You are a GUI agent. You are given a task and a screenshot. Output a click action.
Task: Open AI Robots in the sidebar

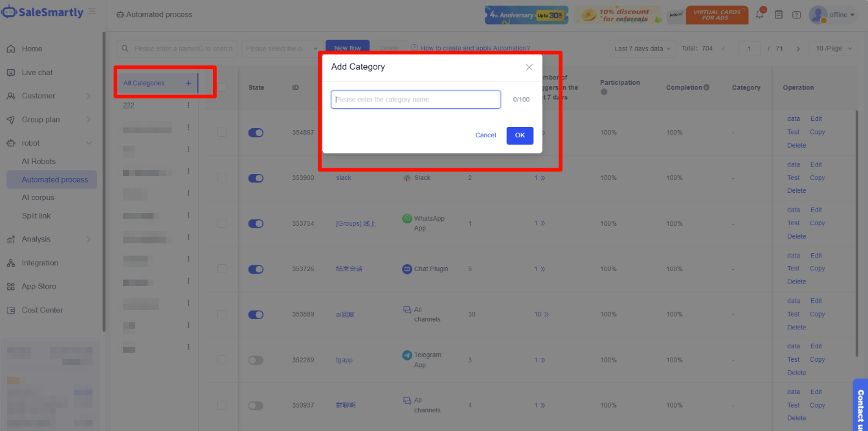tap(39, 161)
